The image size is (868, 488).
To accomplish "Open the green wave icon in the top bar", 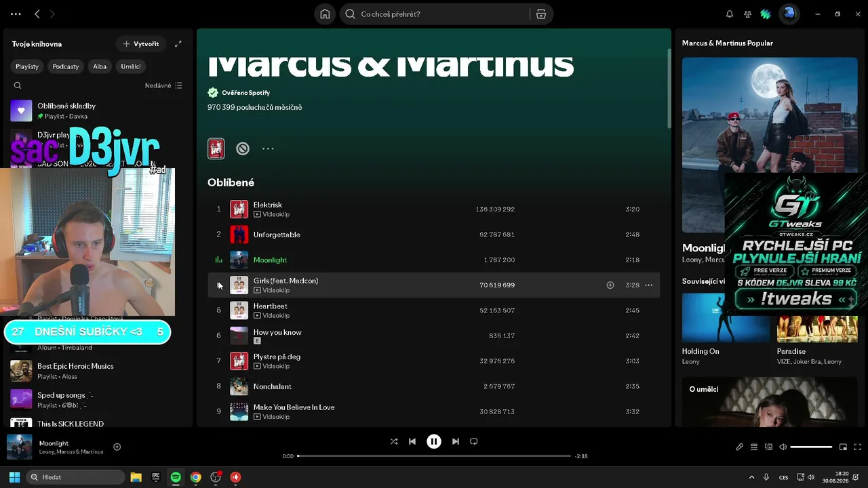I will pos(766,14).
